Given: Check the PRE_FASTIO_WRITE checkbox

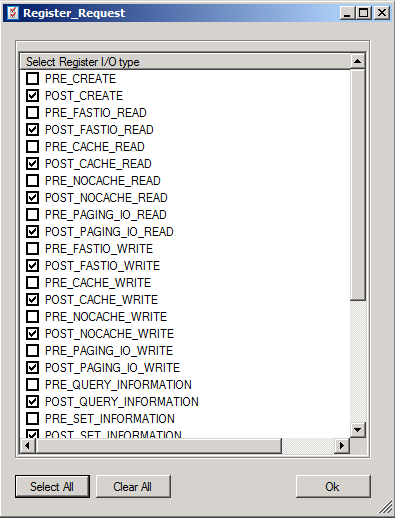Looking at the screenshot, I should [32, 249].
